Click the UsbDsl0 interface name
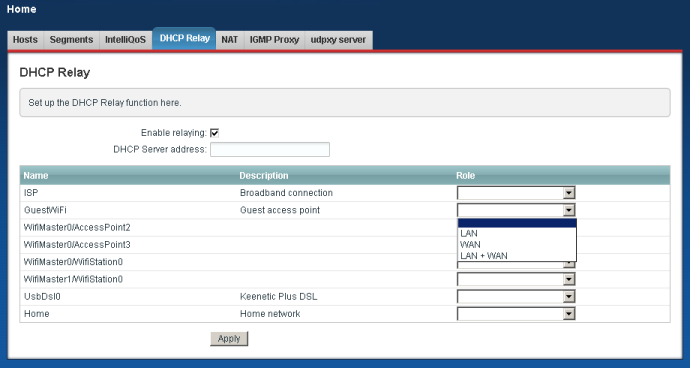 [42, 297]
